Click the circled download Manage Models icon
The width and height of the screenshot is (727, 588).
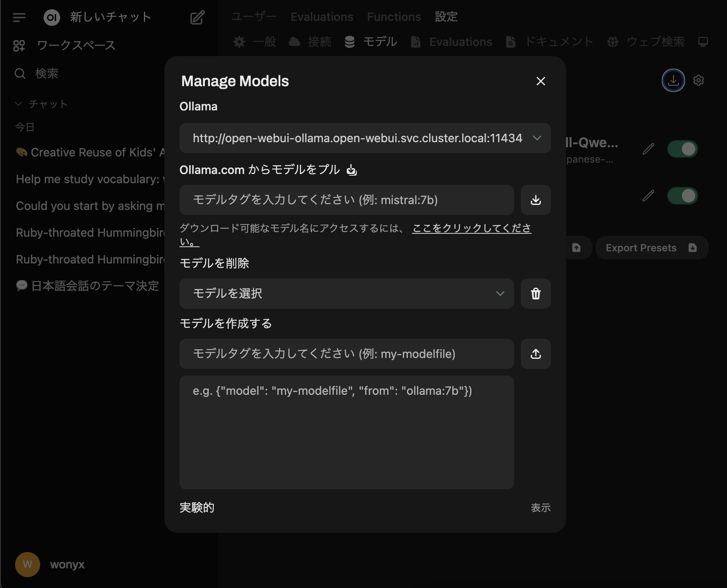(673, 80)
